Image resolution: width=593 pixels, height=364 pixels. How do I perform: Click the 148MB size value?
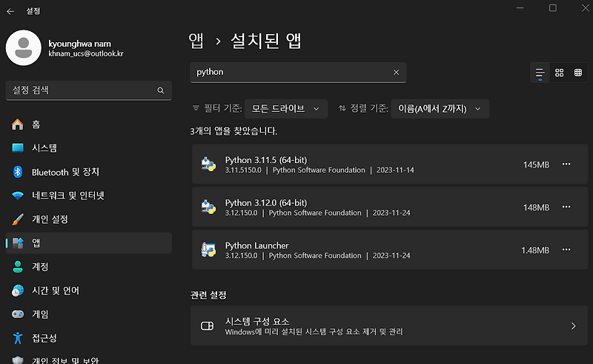point(536,208)
